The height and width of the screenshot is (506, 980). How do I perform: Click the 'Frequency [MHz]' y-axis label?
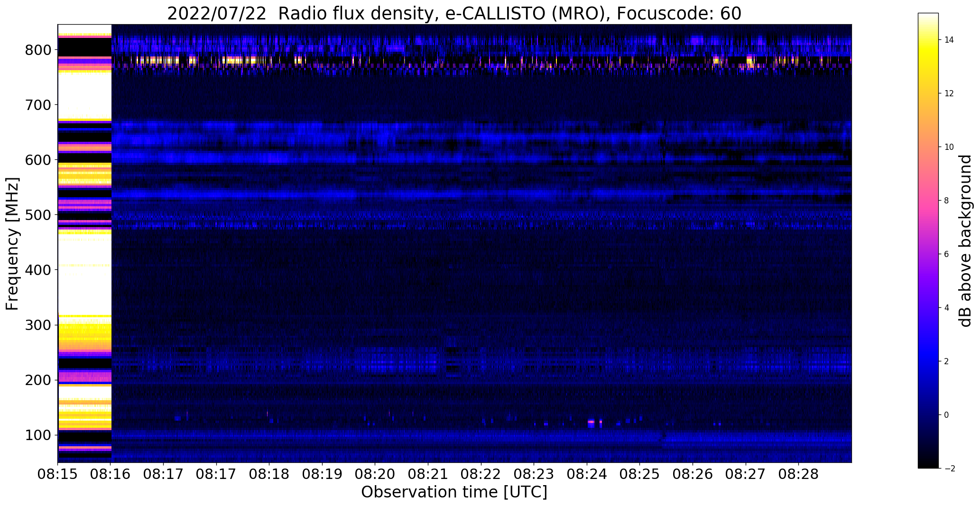click(12, 244)
